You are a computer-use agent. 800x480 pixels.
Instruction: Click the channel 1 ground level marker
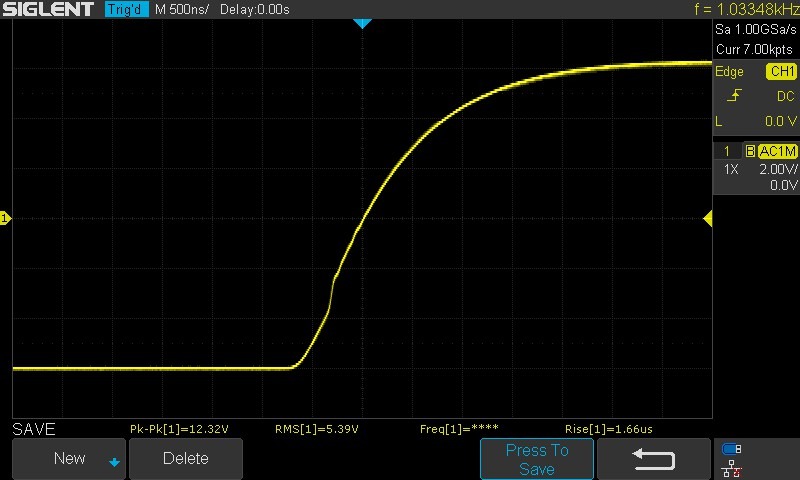coord(5,218)
